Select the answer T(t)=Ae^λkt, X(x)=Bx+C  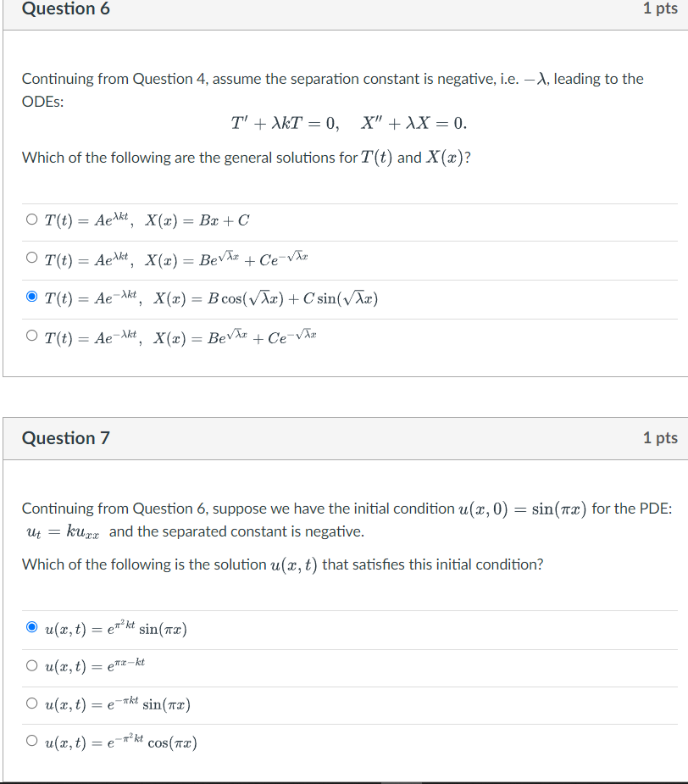pyautogui.click(x=31, y=220)
